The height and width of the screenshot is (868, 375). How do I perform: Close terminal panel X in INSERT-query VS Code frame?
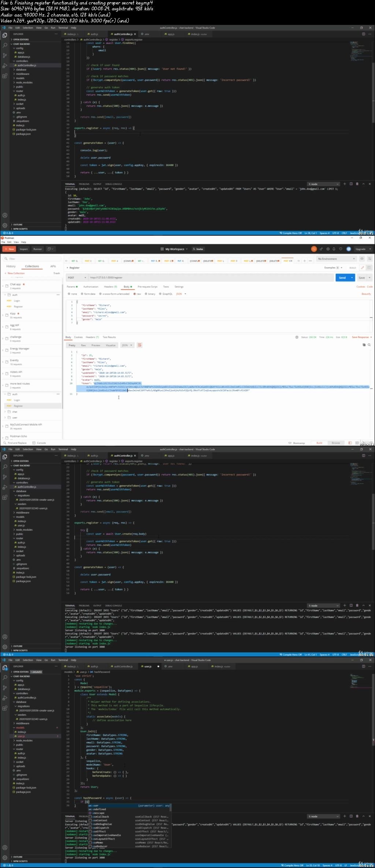[x=370, y=606]
